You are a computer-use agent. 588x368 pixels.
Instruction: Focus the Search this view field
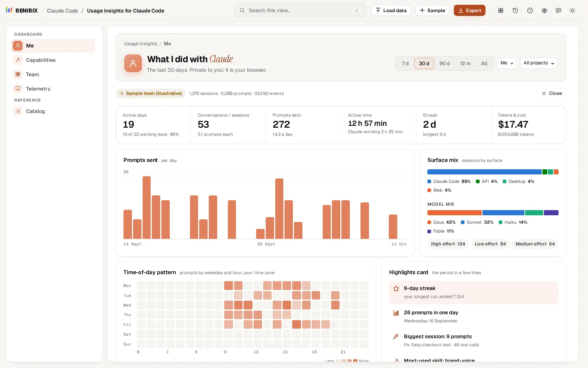(301, 10)
